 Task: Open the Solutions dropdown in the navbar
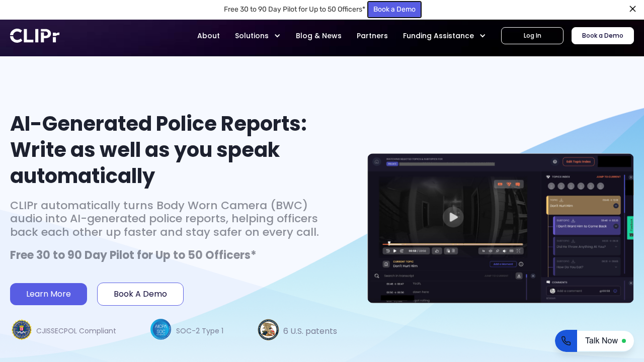258,36
